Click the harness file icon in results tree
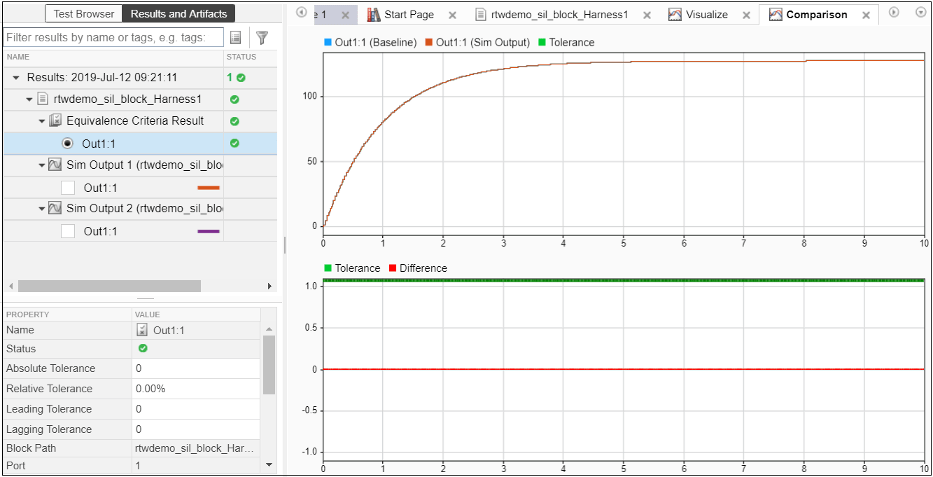This screenshot has width=933, height=477. tap(42, 99)
